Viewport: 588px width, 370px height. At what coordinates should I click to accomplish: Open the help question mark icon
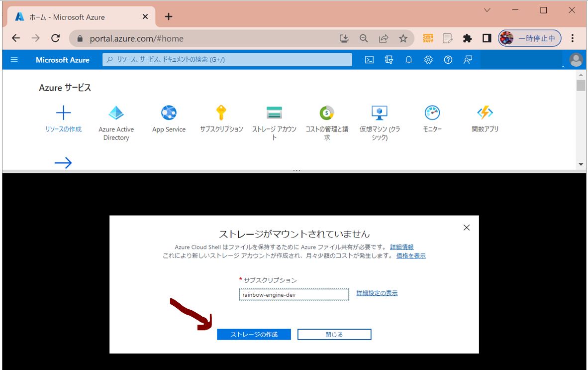[x=448, y=60]
